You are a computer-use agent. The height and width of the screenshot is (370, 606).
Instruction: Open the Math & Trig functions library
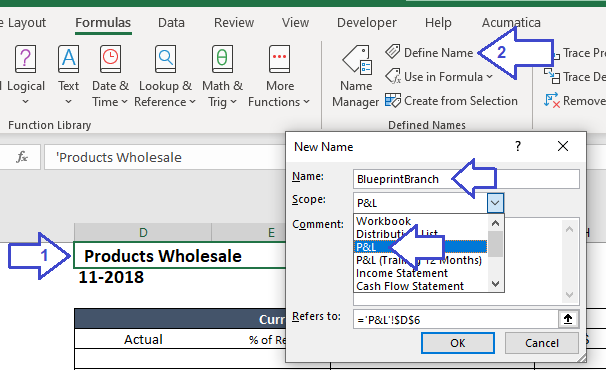pos(222,75)
